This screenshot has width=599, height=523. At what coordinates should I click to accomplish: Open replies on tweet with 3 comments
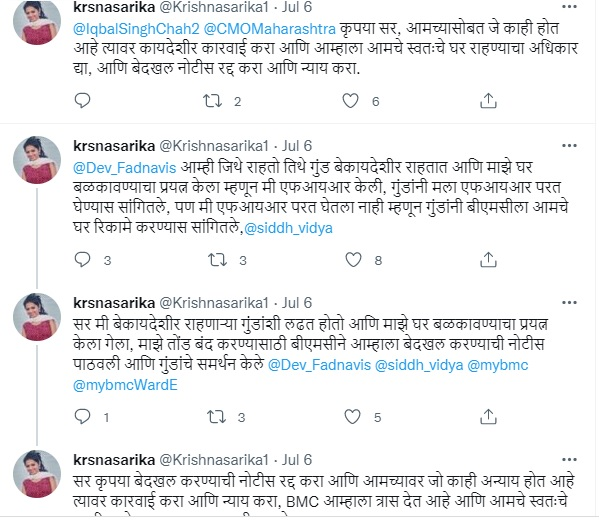click(x=82, y=260)
